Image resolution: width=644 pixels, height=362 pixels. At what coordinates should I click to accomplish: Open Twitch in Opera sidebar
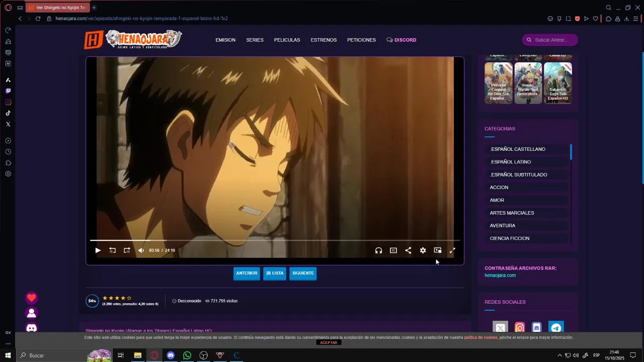coord(8,91)
